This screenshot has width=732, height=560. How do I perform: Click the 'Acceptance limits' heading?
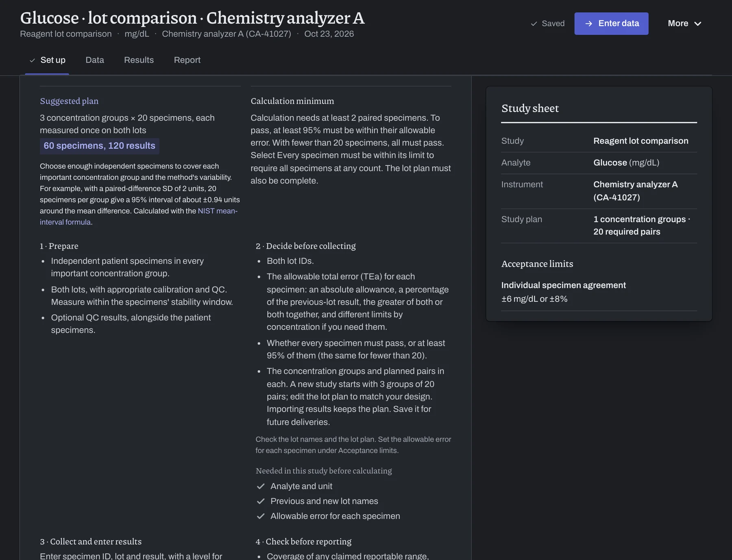coord(537,264)
